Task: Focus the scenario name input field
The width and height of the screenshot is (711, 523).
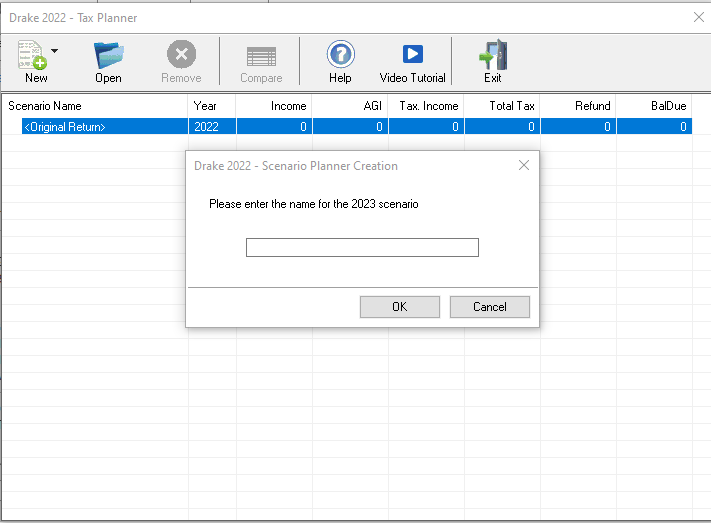Action: [362, 248]
